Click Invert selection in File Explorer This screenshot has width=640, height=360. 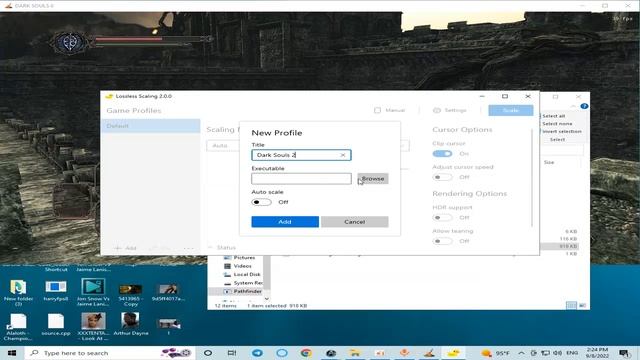click(x=562, y=131)
